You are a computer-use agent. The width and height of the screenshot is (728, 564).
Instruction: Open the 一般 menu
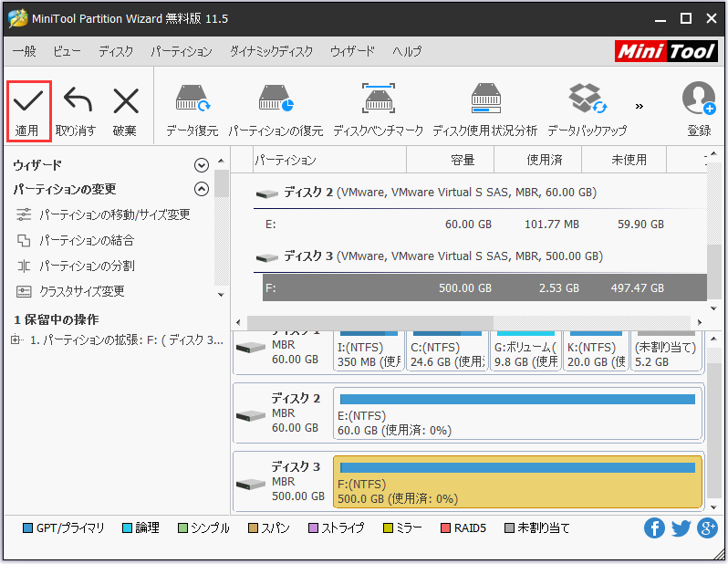click(24, 51)
